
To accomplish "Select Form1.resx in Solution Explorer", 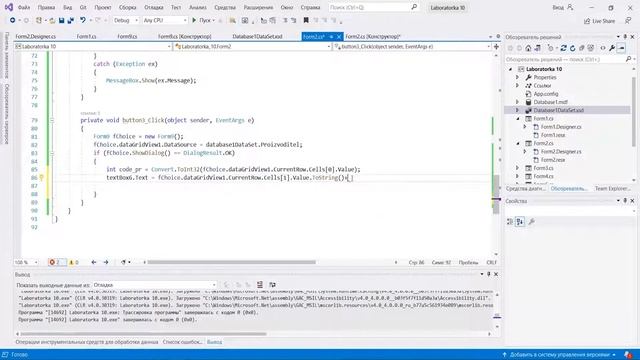I will 553,135.
